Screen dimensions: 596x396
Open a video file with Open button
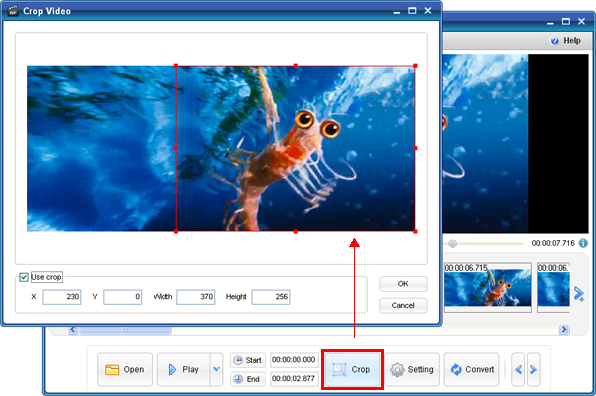[125, 369]
